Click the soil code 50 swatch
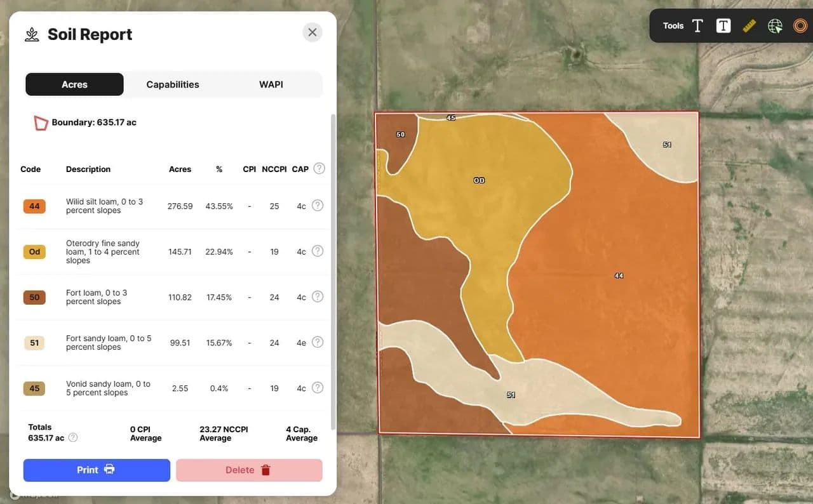This screenshot has height=504, width=813. (x=34, y=297)
